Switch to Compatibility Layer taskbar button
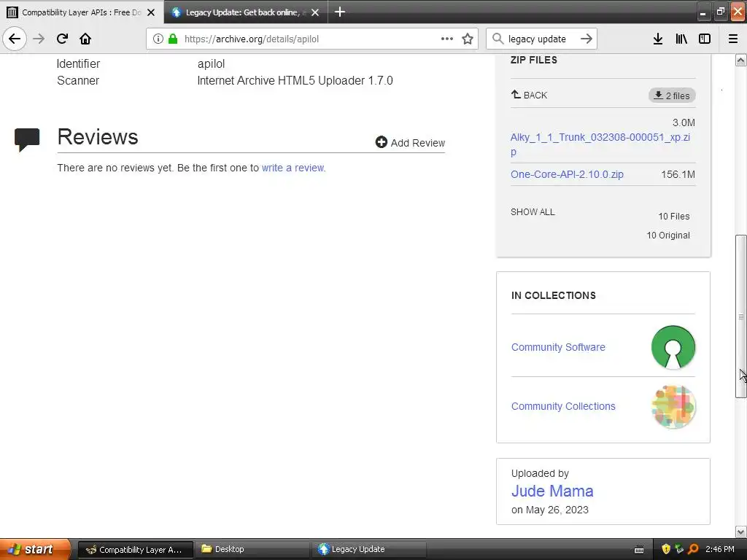Screen dimensions: 747x560 coord(135,549)
